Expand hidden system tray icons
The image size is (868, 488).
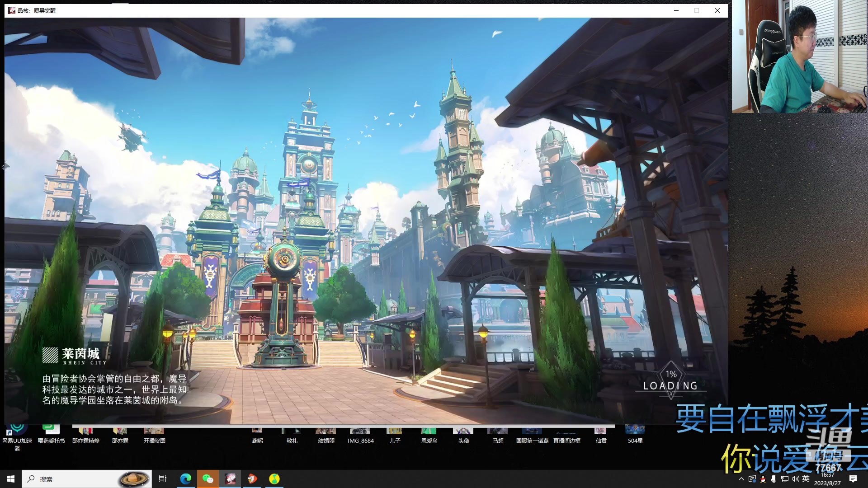741,479
